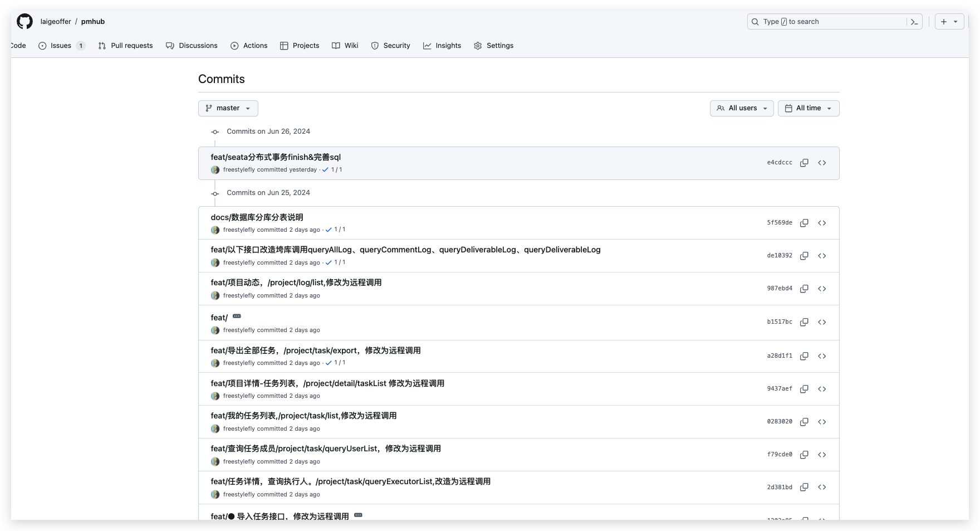This screenshot has height=531, width=980.
Task: Open the pmhub repository link
Action: pos(93,22)
